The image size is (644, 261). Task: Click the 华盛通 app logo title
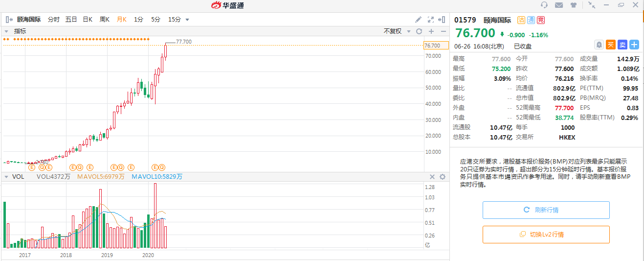(x=227, y=5)
